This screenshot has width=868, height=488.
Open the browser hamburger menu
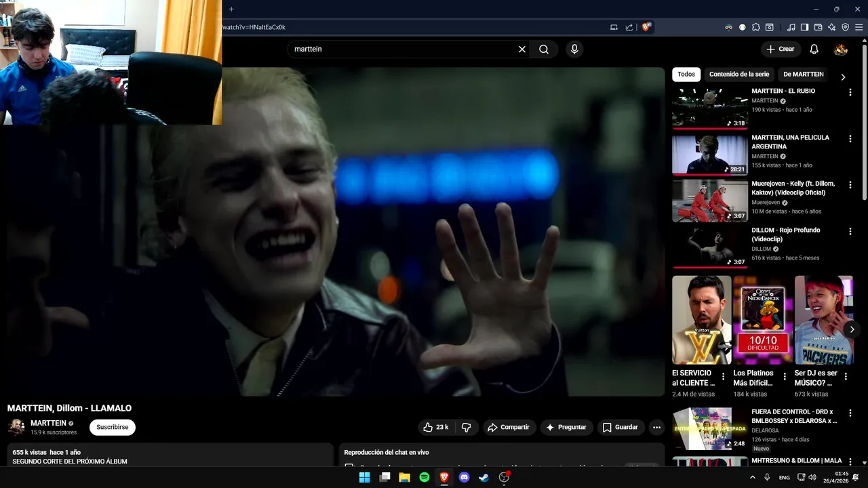859,28
